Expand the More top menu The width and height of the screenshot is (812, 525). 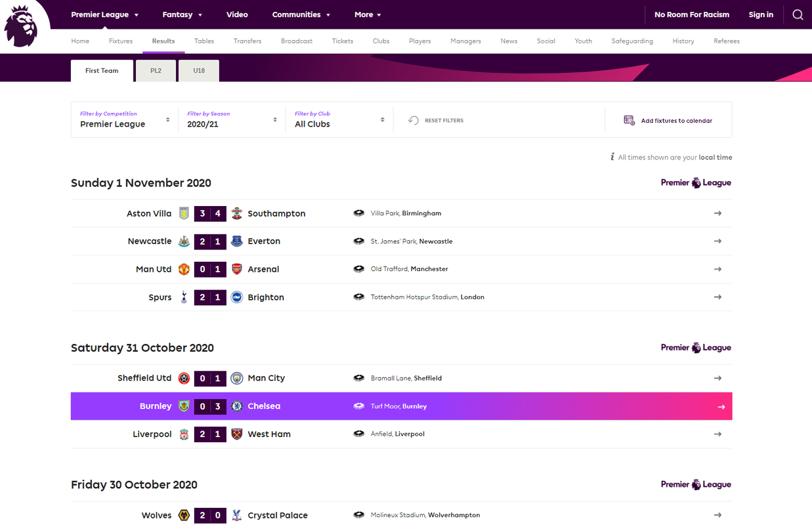click(368, 14)
